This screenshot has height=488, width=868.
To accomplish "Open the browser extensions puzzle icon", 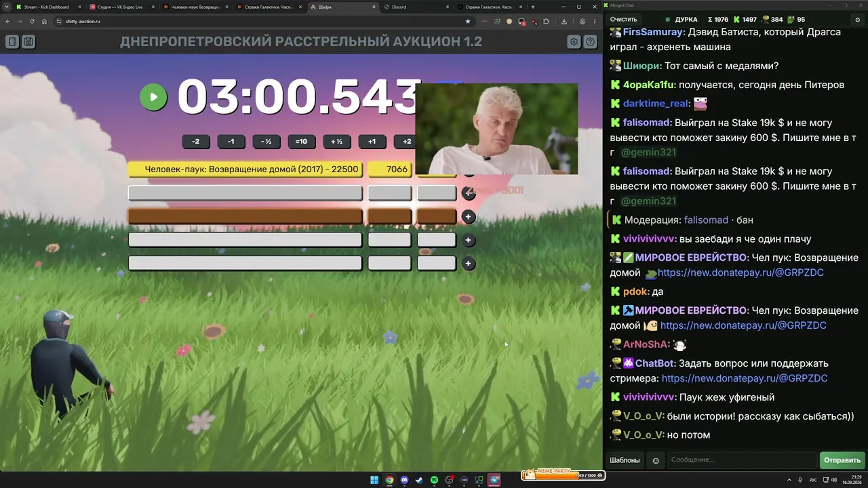I will 546,21.
